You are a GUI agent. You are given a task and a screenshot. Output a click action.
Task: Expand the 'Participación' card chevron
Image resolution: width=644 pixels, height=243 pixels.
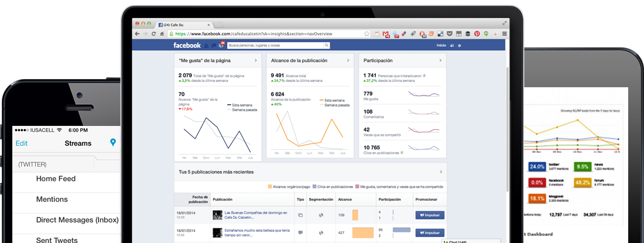click(440, 60)
